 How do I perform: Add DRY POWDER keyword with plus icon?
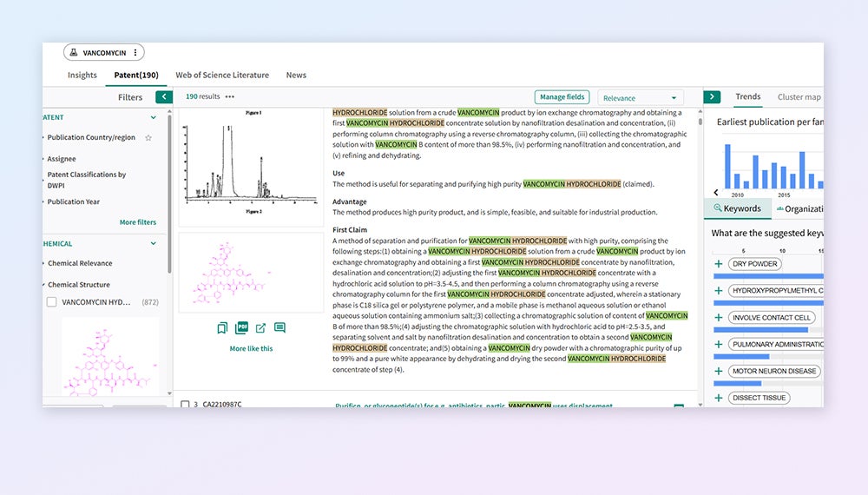(x=718, y=264)
